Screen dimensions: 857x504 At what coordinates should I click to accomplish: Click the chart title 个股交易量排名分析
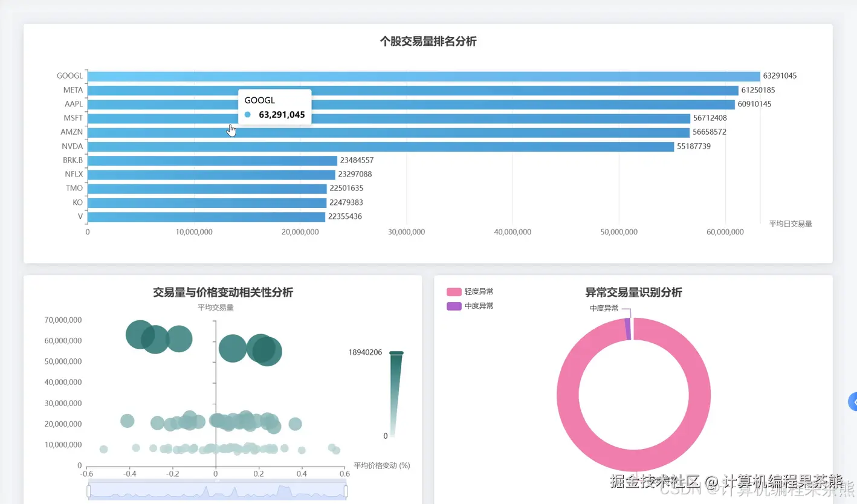428,42
